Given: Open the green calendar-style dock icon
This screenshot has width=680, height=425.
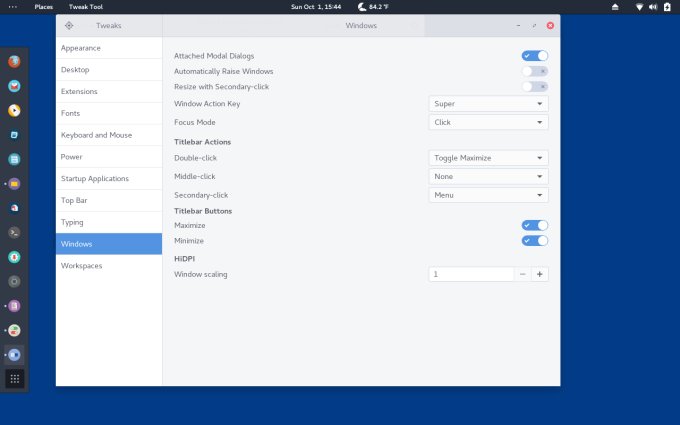Looking at the screenshot, I should 14,159.
